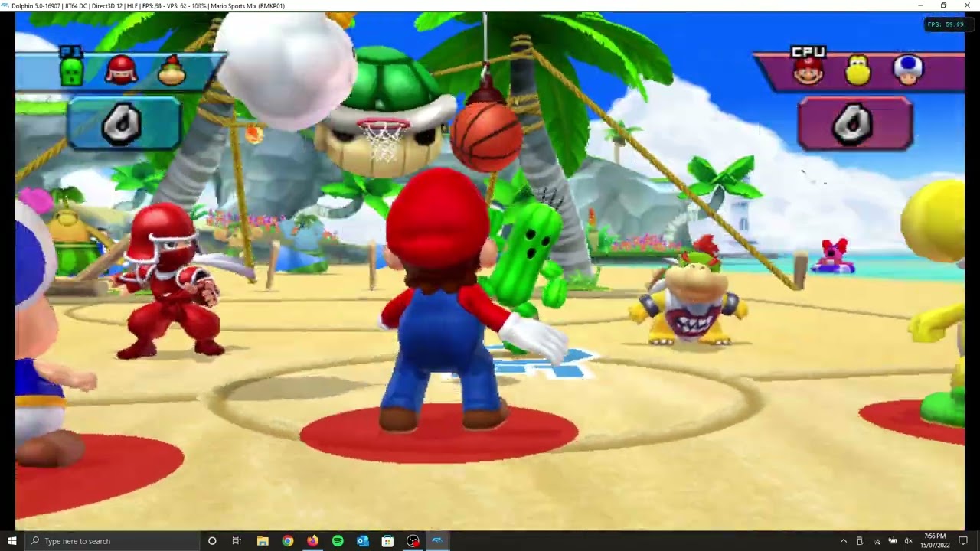Viewport: 980px width, 551px height.
Task: Open Task View on the taskbar
Action: (x=237, y=541)
